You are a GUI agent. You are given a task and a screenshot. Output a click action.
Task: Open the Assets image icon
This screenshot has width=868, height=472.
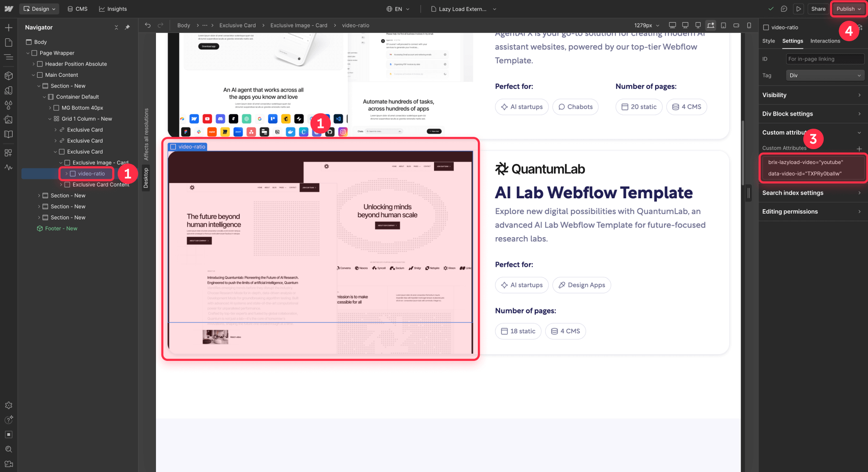click(9, 120)
